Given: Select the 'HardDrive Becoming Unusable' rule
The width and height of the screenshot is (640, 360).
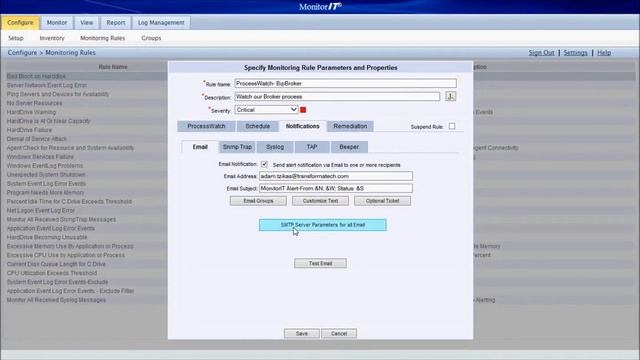Looking at the screenshot, I should click(x=47, y=237).
